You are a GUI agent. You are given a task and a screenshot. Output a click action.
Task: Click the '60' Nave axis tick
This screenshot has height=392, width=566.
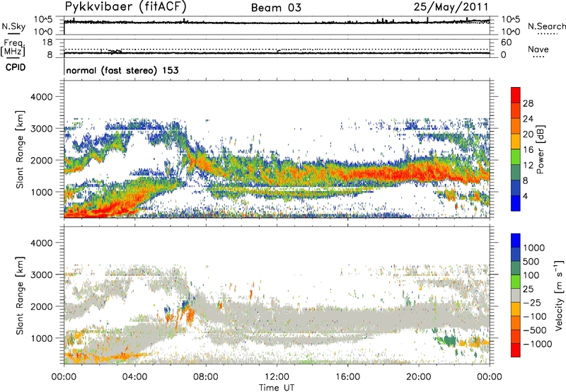[507, 42]
